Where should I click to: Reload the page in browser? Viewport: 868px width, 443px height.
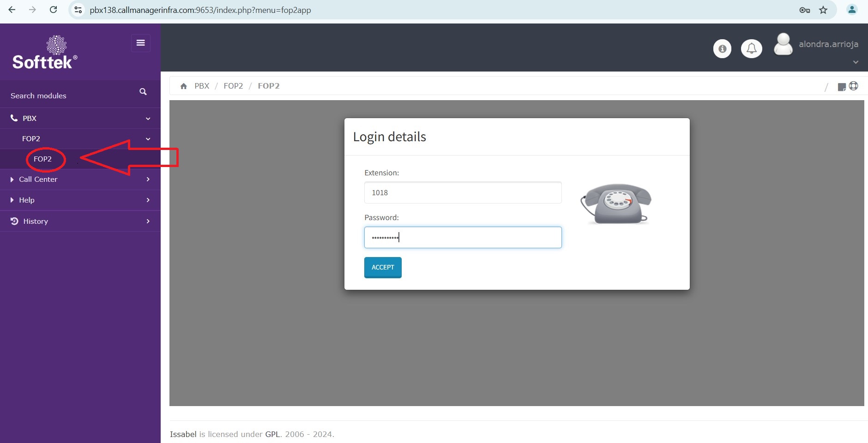tap(54, 10)
